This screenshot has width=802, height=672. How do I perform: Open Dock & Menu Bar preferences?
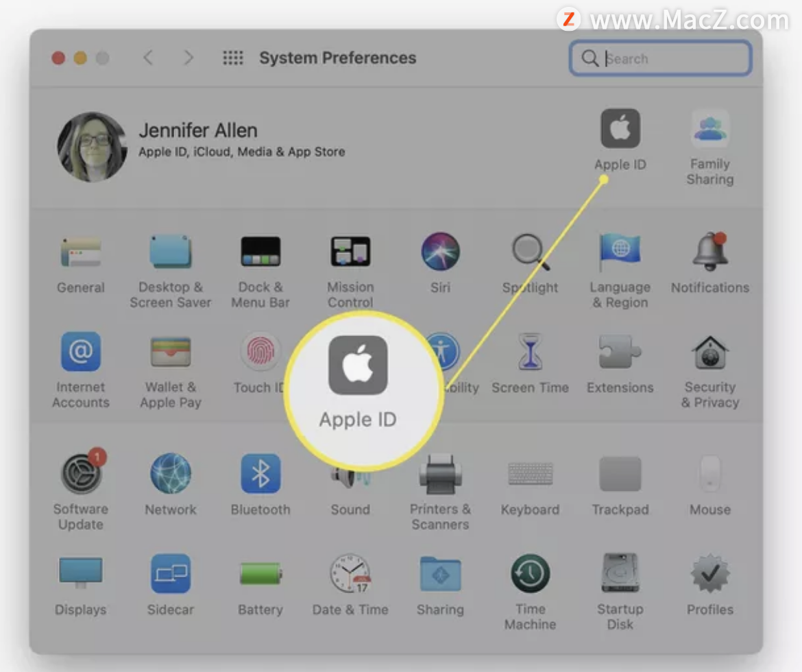coord(260,251)
